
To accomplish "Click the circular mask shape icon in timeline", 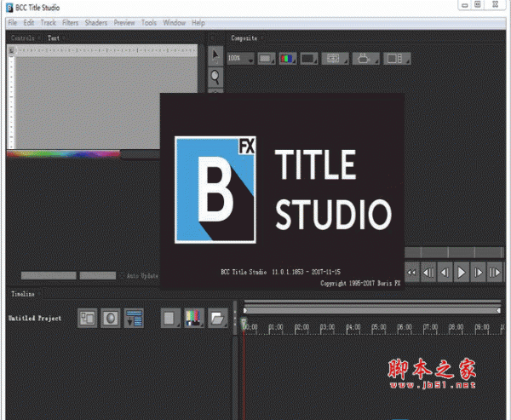I will click(x=111, y=318).
